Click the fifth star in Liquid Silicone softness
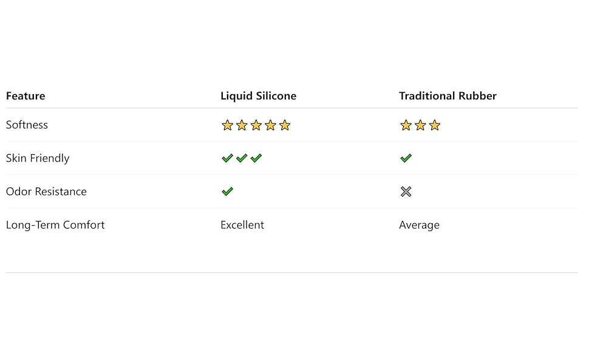This screenshot has width=589, height=364. click(285, 126)
